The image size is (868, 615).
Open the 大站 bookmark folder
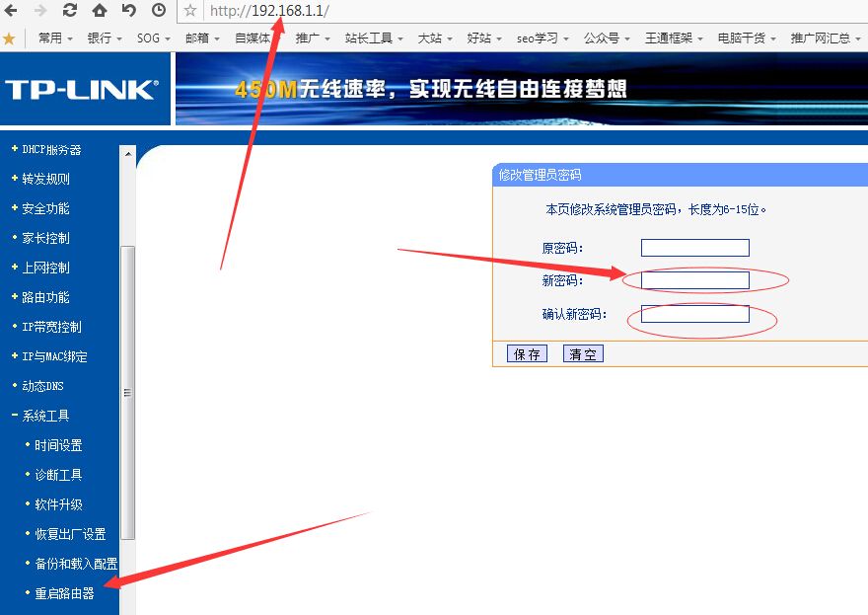coord(435,38)
